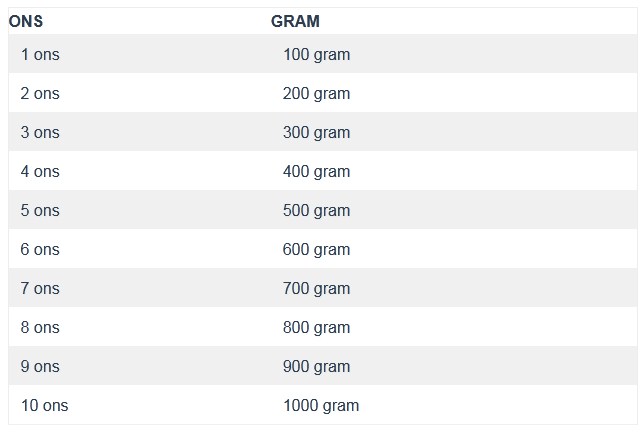Select the 600 gram value
Image resolution: width=643 pixels, height=432 pixels.
[x=317, y=249]
